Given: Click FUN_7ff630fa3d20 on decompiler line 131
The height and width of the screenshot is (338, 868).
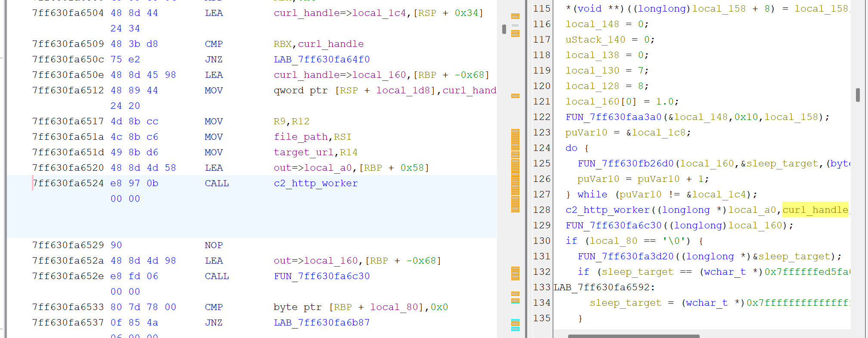Looking at the screenshot, I should tap(626, 256).
